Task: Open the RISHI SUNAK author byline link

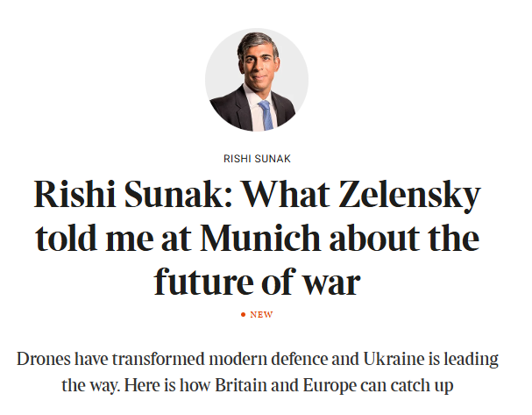Action: point(257,159)
